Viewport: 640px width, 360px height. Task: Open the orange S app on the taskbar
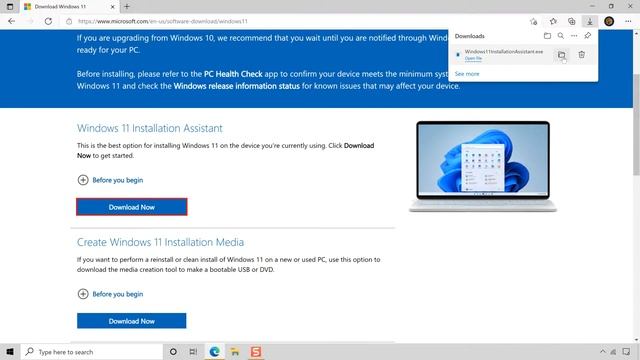256,352
